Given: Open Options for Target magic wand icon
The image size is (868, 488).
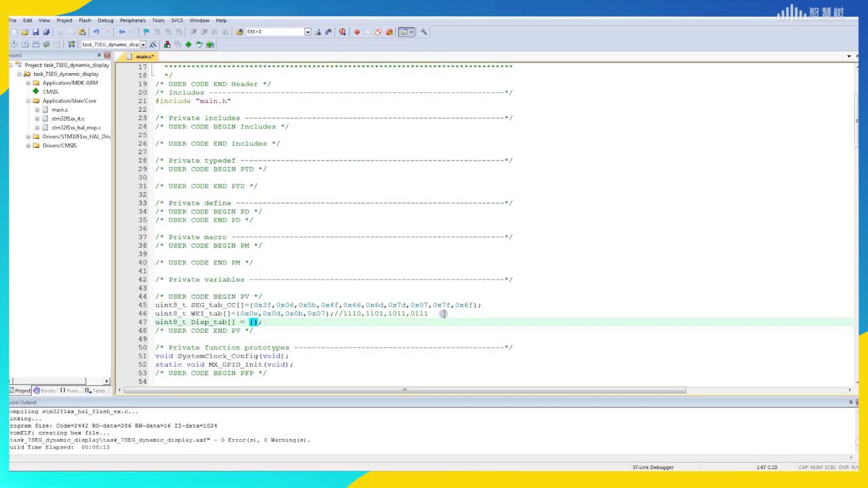Looking at the screenshot, I should point(153,44).
